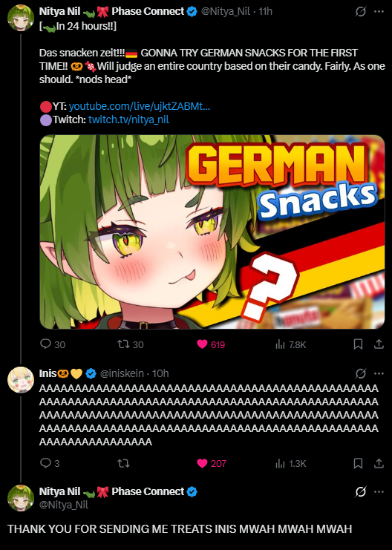392x550 pixels.
Task: Open Grok icon on top tweet
Action: 360,12
